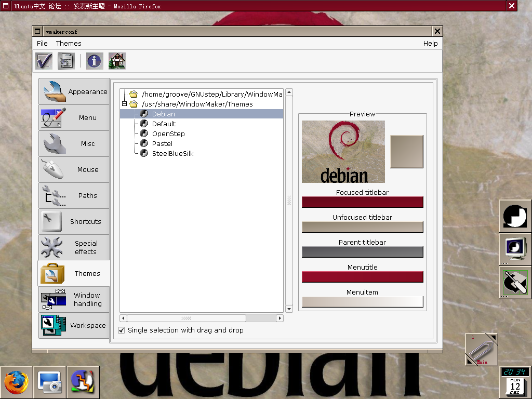The image size is (532, 399).
Task: Click the pane divider grip handle
Action: 289,200
